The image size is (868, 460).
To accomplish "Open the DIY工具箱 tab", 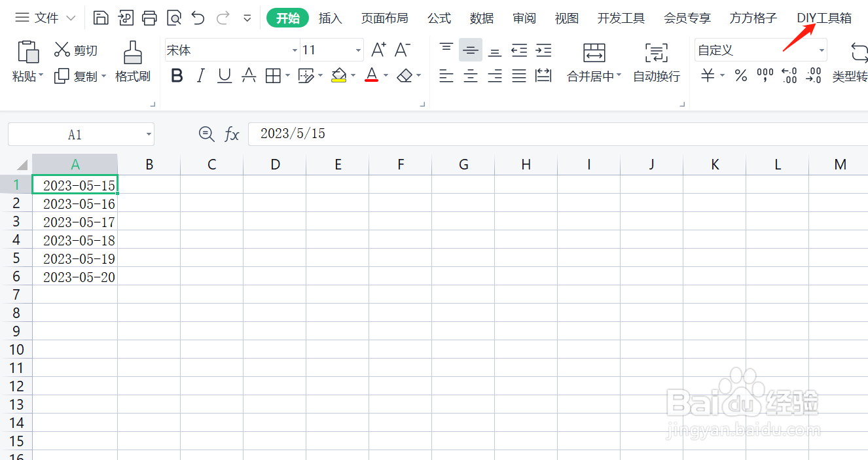I will [x=824, y=18].
